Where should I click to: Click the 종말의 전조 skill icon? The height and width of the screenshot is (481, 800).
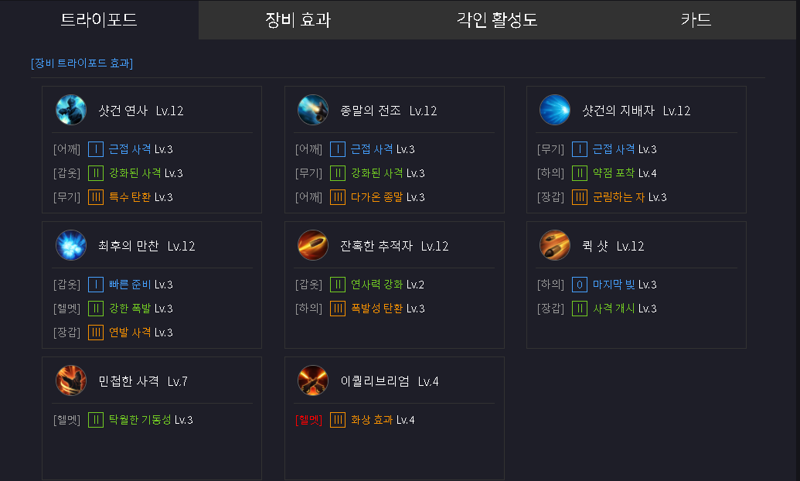[313, 110]
